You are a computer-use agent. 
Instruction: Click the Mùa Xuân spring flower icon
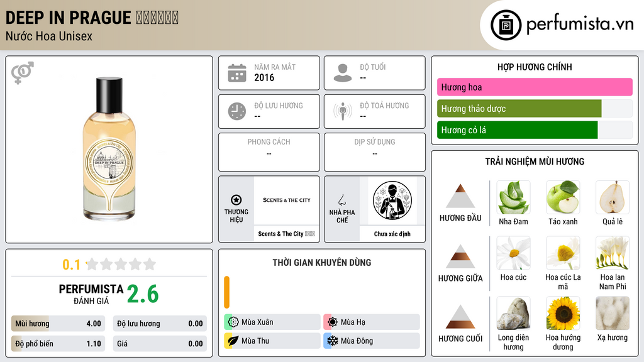tap(233, 322)
